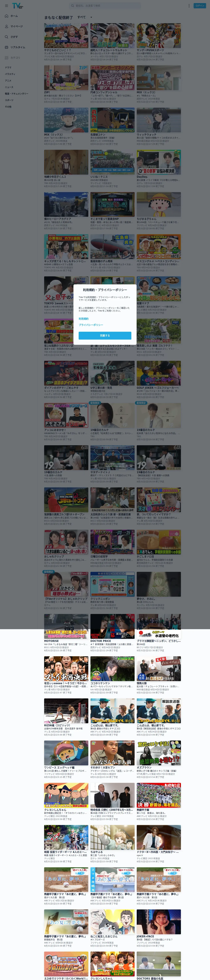
Task: Open ねこに転生したおじさん thumbnail
Action: pyautogui.click(x=112, y=922)
